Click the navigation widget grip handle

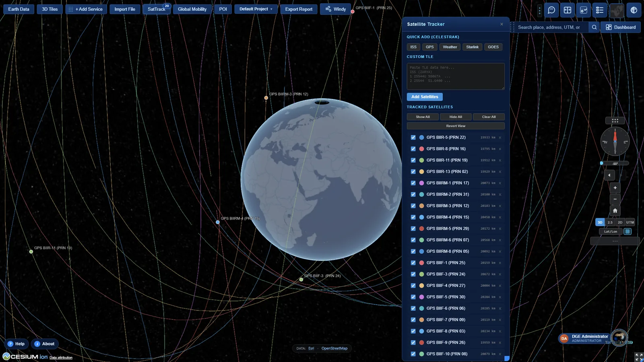[x=615, y=120]
